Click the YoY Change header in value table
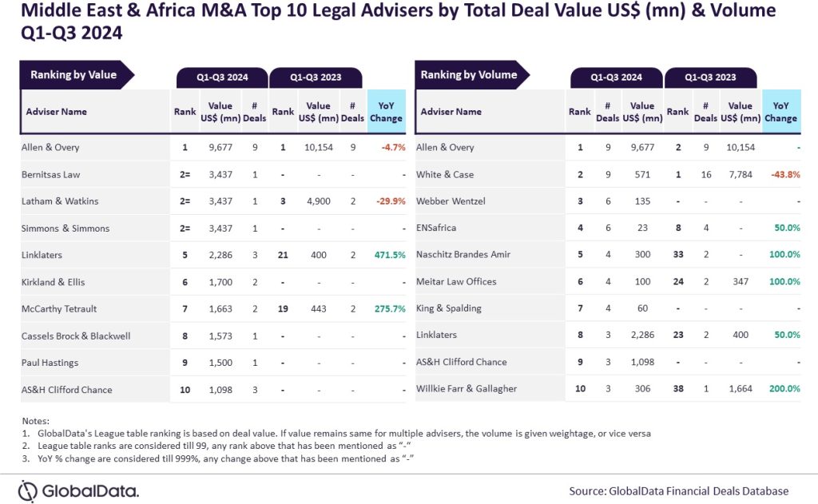This screenshot has width=818, height=504. [x=387, y=112]
